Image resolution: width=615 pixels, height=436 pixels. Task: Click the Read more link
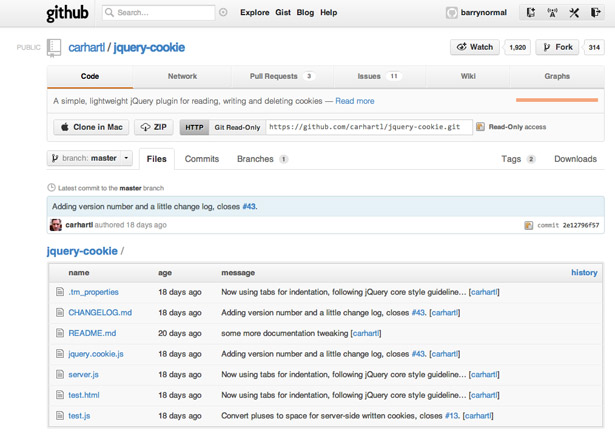click(355, 101)
